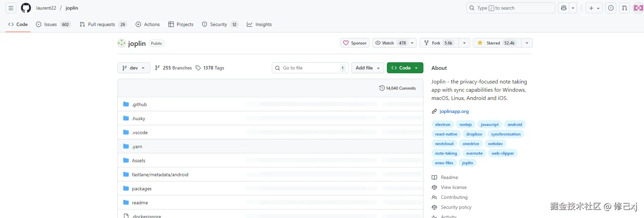Go to GitHub home via Octocat logo
Viewport: 644px width, 218px height.
click(x=26, y=8)
